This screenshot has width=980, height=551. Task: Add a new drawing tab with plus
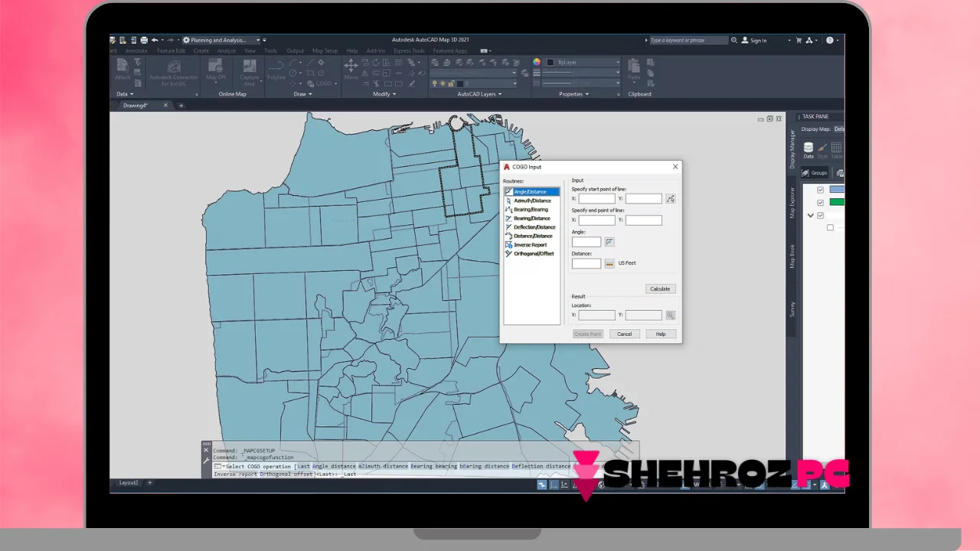[181, 106]
